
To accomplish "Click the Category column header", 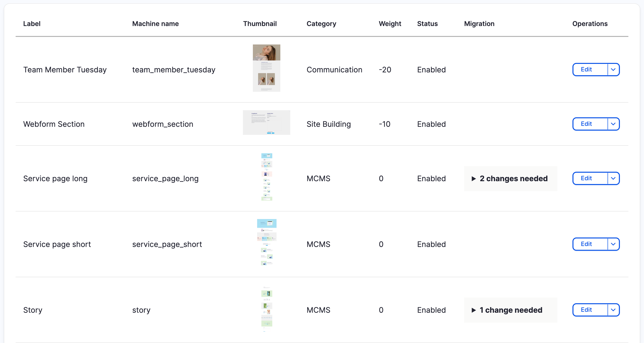I will (322, 24).
